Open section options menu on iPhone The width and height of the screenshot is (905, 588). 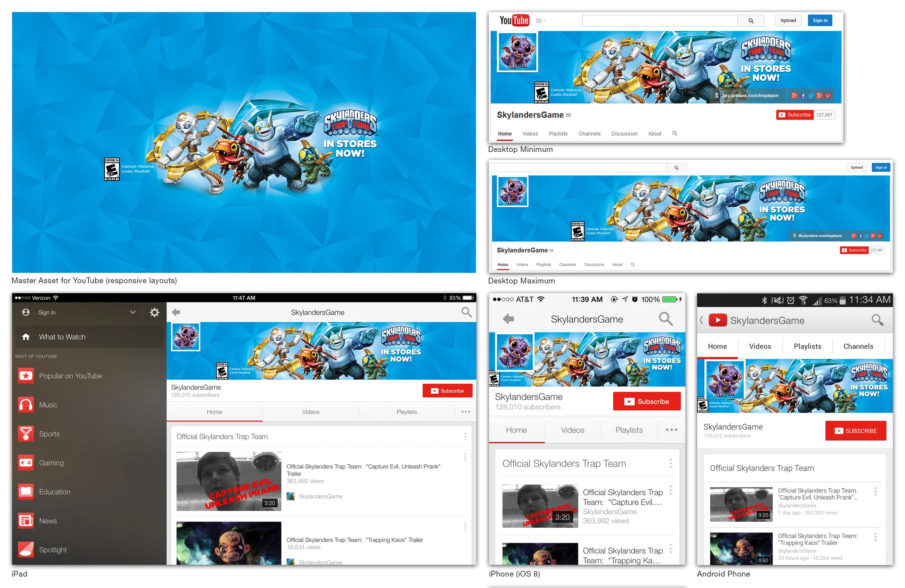click(x=671, y=463)
